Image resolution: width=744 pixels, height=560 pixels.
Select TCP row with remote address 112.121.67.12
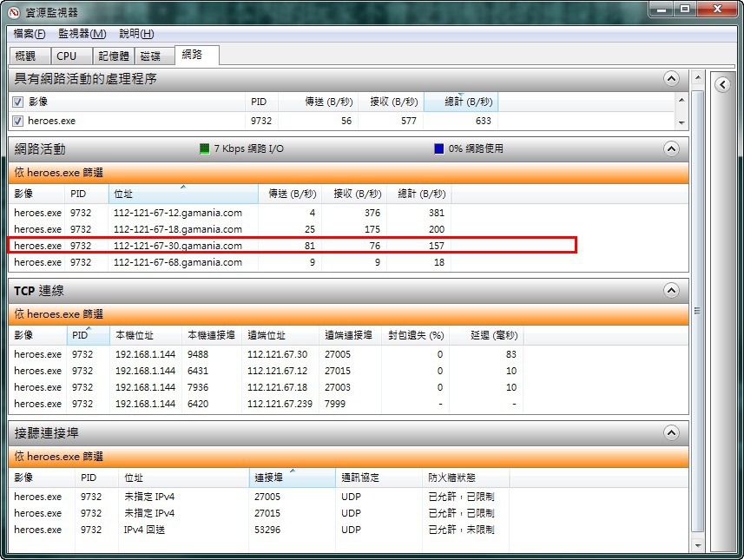point(266,371)
